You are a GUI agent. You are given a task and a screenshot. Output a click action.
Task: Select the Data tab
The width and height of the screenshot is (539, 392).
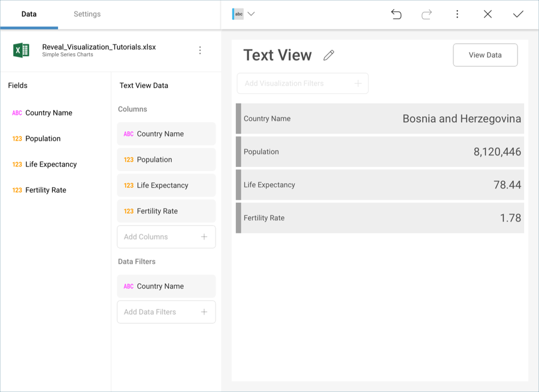(x=29, y=14)
